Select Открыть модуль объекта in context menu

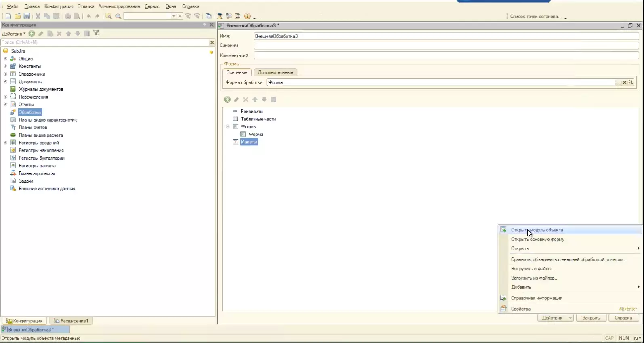[537, 230]
